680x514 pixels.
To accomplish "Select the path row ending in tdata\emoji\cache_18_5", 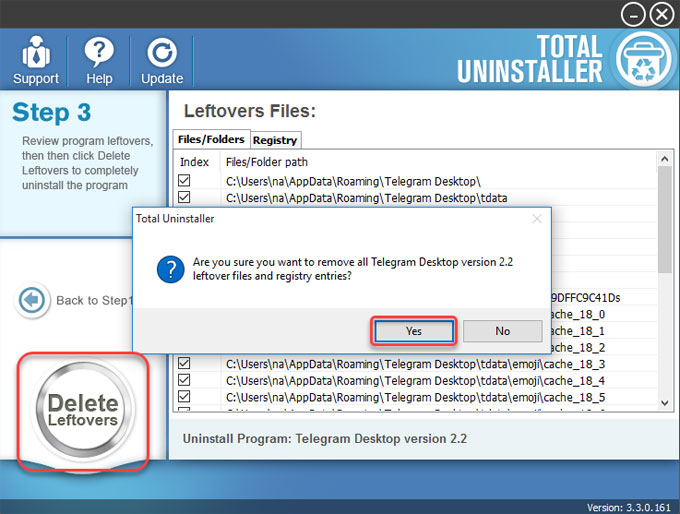I will [x=415, y=397].
